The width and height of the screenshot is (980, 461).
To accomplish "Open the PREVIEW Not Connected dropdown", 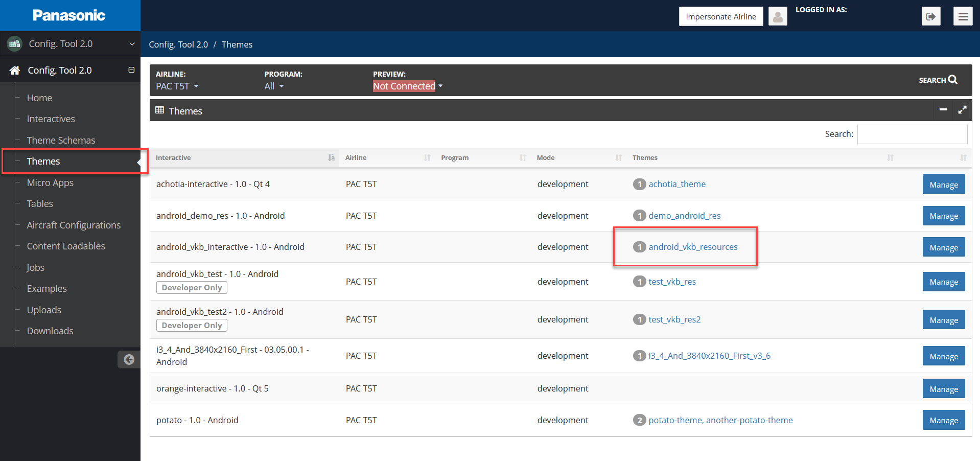I will coord(407,86).
